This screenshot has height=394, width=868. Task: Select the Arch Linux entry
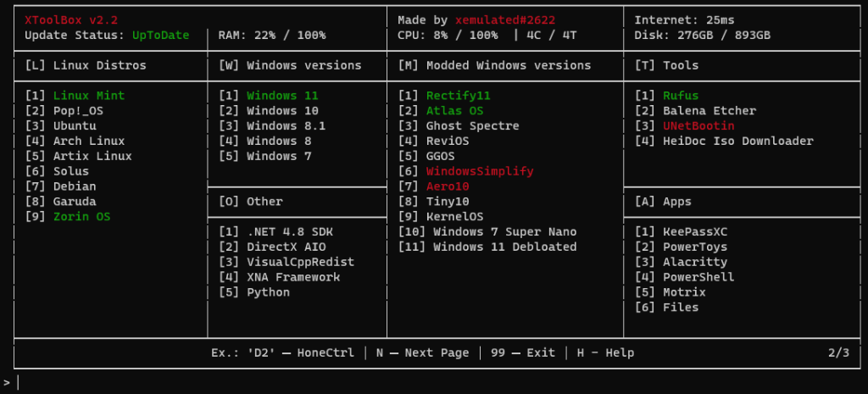[x=75, y=142]
